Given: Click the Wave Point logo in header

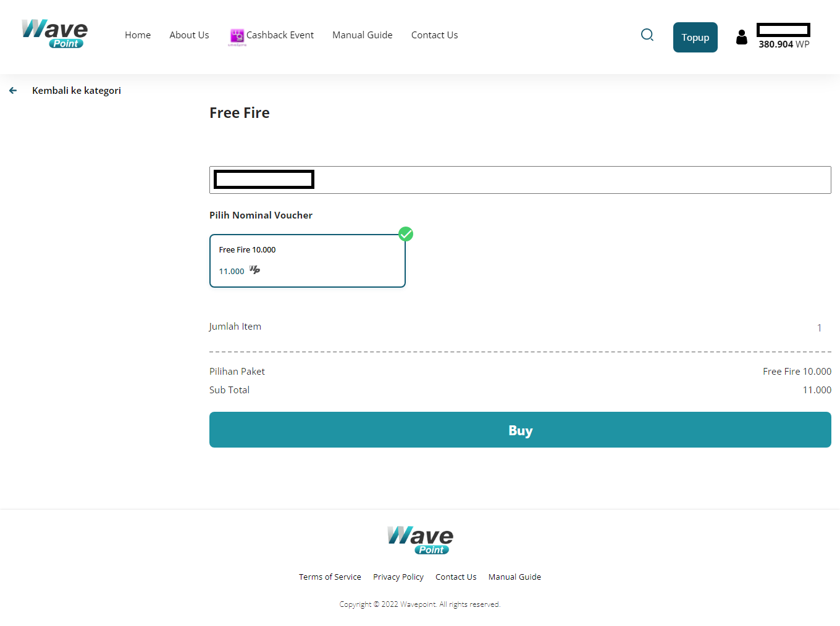Looking at the screenshot, I should point(55,34).
